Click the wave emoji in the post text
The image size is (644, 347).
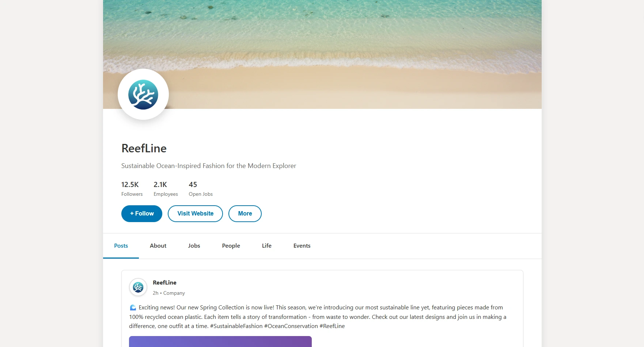pos(133,308)
